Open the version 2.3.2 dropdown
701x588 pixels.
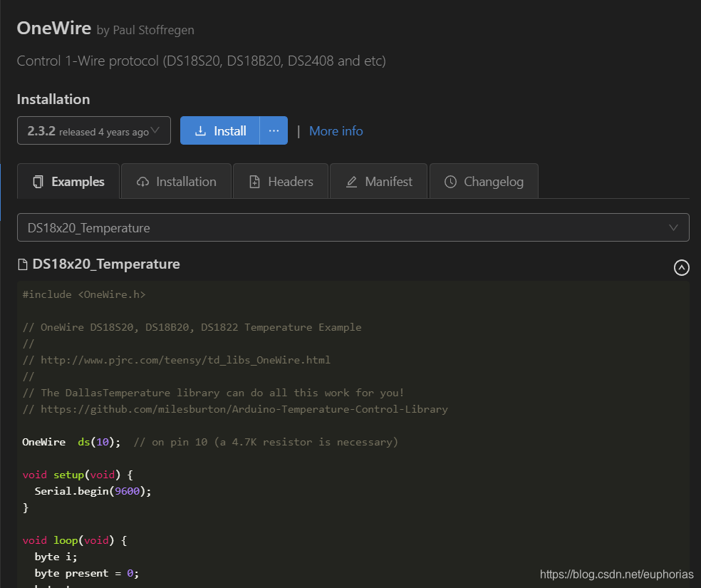coord(94,130)
